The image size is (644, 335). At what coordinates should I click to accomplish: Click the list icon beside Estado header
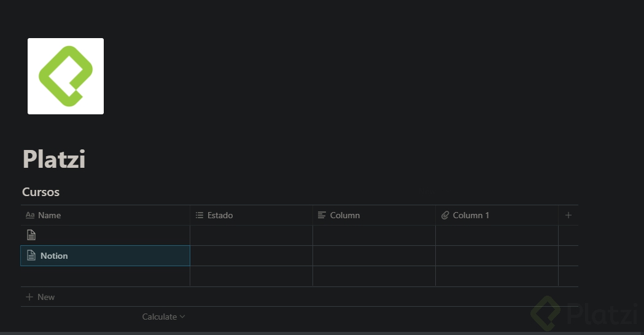(200, 215)
